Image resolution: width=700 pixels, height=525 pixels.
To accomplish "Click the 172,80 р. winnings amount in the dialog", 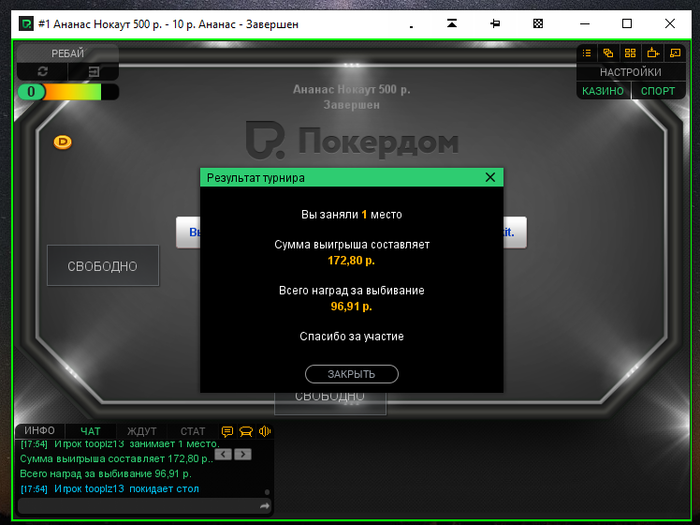I will tap(351, 260).
